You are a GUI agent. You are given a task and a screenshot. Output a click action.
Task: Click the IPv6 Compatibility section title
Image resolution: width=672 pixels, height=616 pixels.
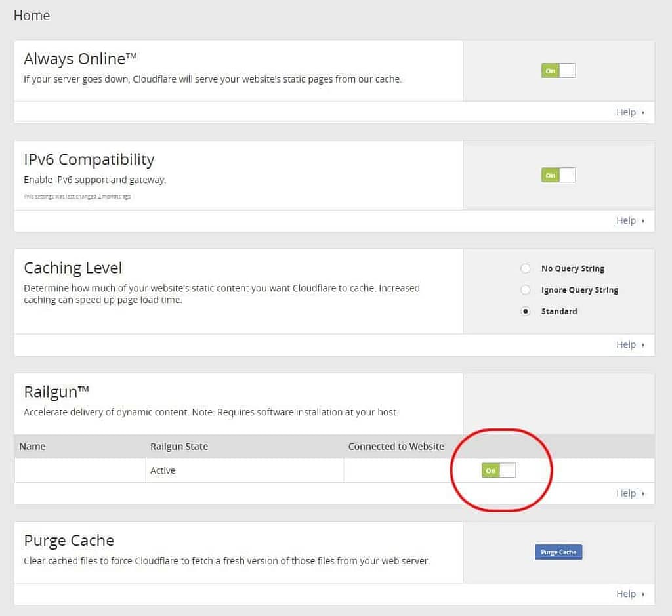pos(89,159)
